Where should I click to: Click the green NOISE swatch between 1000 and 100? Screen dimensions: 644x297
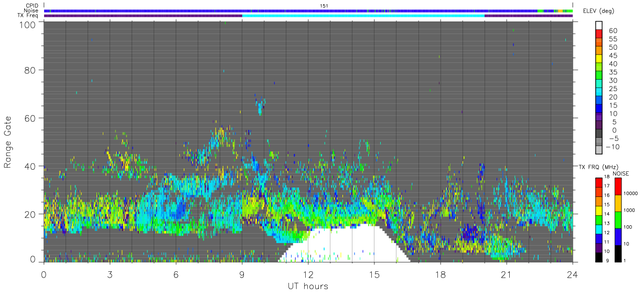click(x=618, y=219)
